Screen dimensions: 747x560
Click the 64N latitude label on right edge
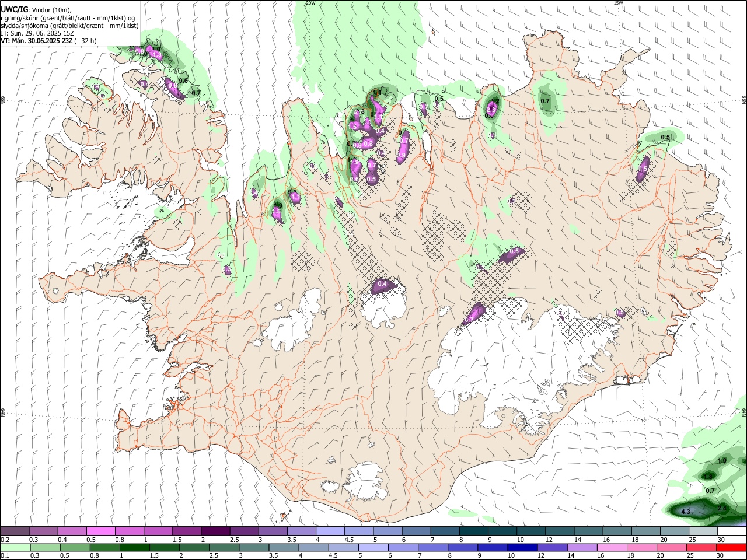pos(743,412)
